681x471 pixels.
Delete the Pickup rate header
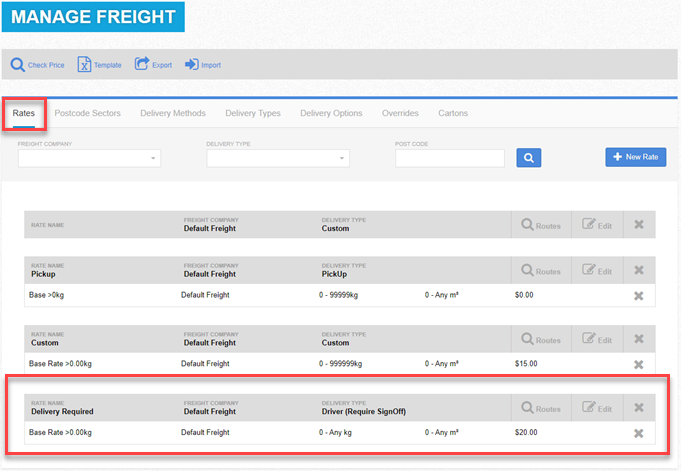(639, 270)
